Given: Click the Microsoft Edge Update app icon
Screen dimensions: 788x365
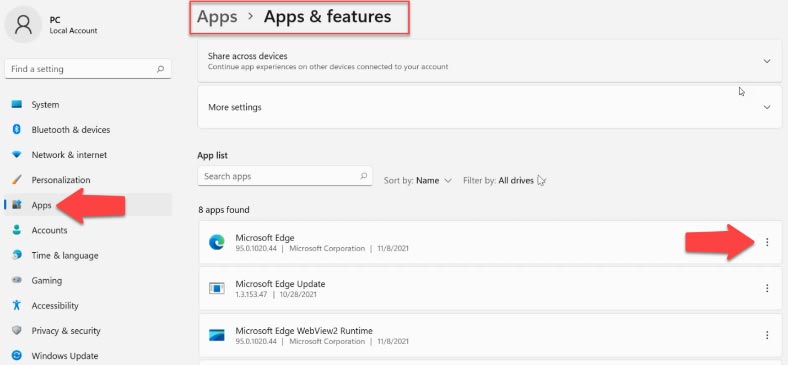Looking at the screenshot, I should 217,288.
